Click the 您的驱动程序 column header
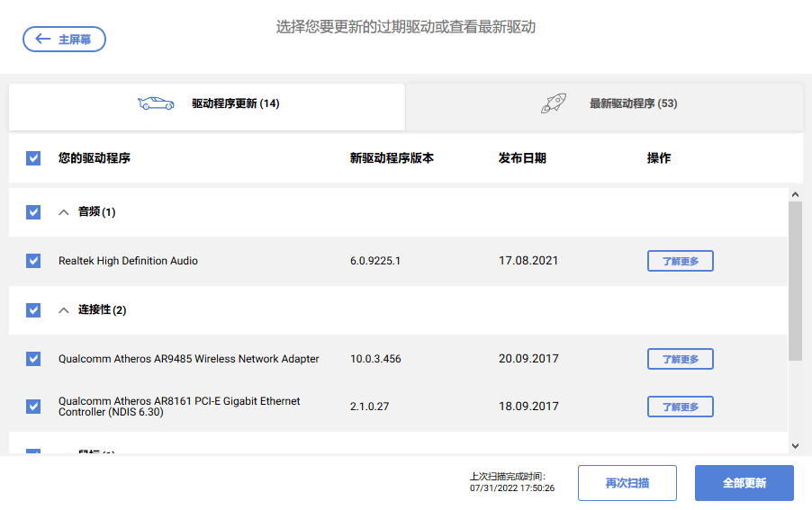Image resolution: width=812 pixels, height=510 pixels. (95, 158)
